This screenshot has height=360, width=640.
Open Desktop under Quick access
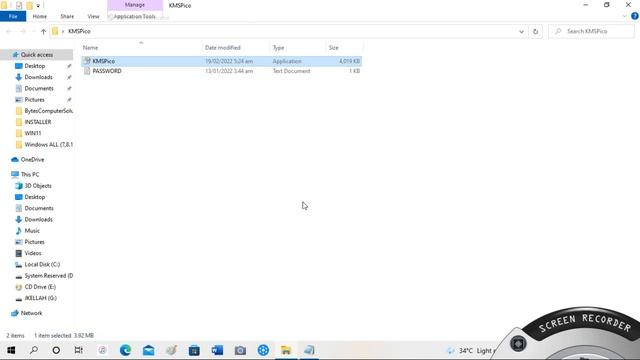(x=35, y=66)
